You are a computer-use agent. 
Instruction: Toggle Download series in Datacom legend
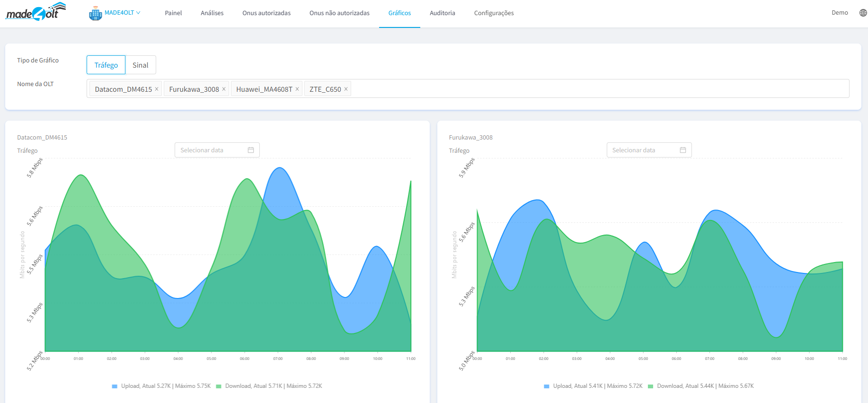click(269, 386)
